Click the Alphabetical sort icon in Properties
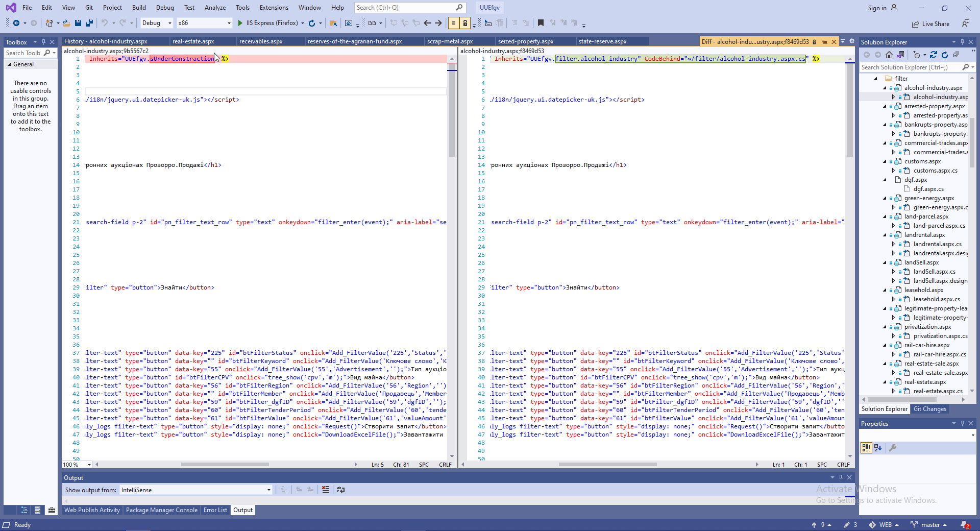Viewport: 980px width, 531px height. [x=878, y=448]
